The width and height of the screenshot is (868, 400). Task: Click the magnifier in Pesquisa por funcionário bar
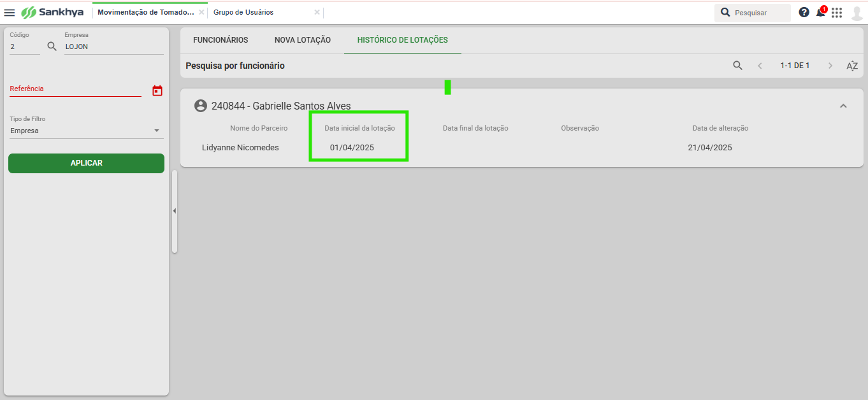[737, 66]
